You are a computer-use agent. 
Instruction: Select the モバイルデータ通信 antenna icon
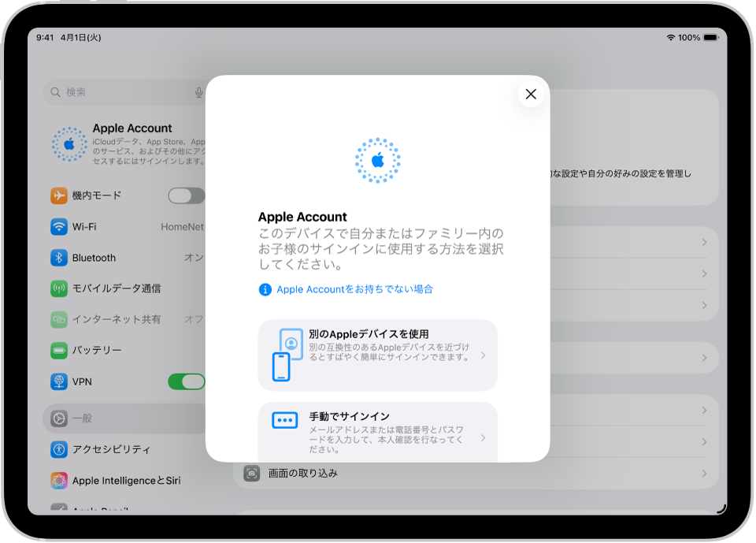58,288
